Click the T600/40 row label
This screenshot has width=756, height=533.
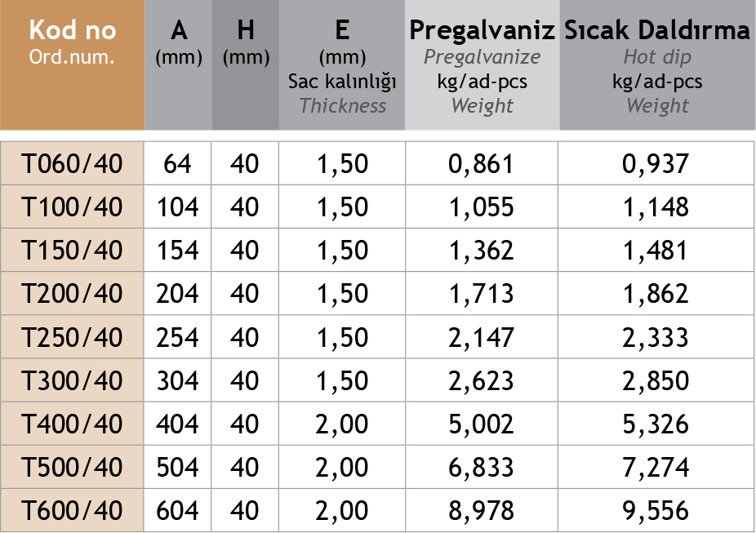click(72, 511)
